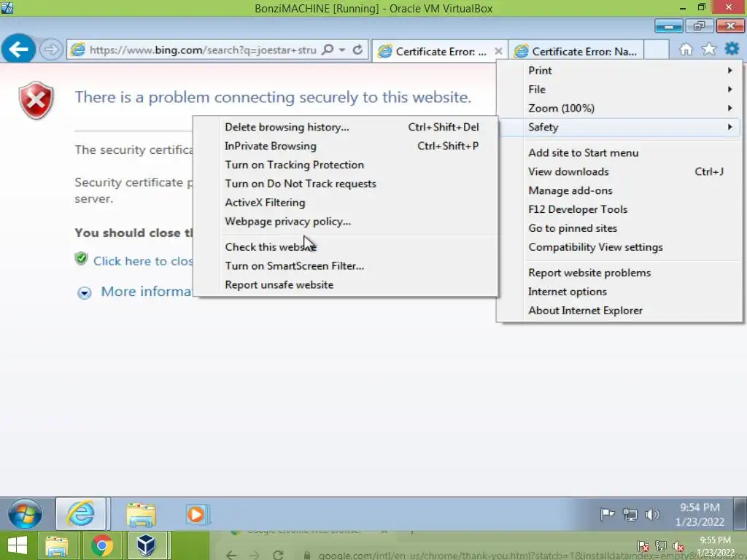
Task: Expand the Zoom (100%) submenu
Action: coord(619,108)
